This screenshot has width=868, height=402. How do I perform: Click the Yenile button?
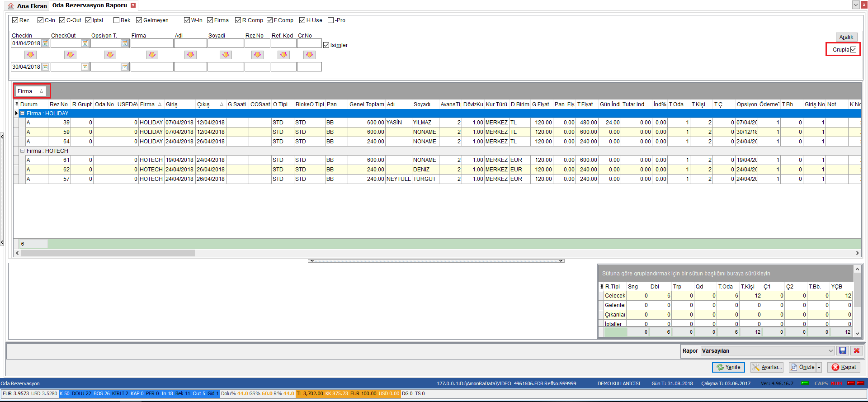click(x=728, y=367)
